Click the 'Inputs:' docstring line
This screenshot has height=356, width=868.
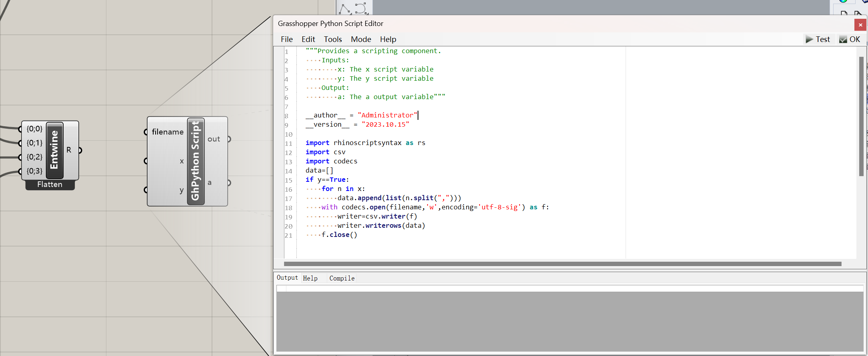coord(335,60)
